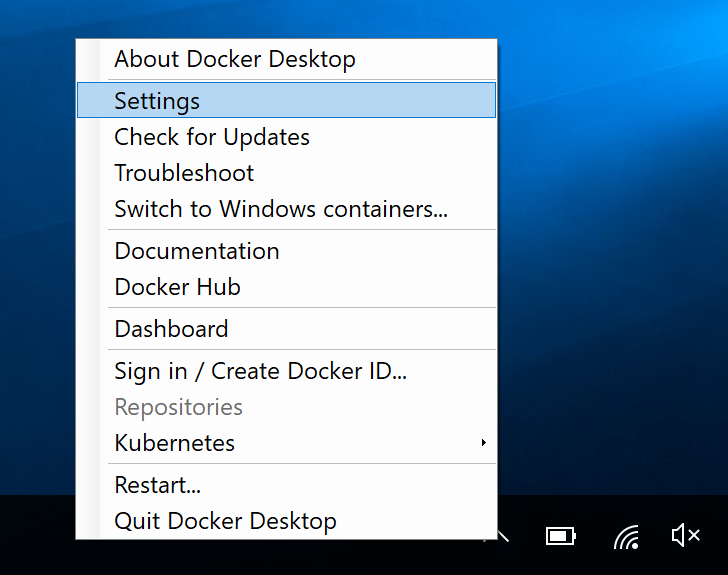Open the Wi-Fi network tray icon
Viewport: 728px width, 575px height.
click(626, 536)
